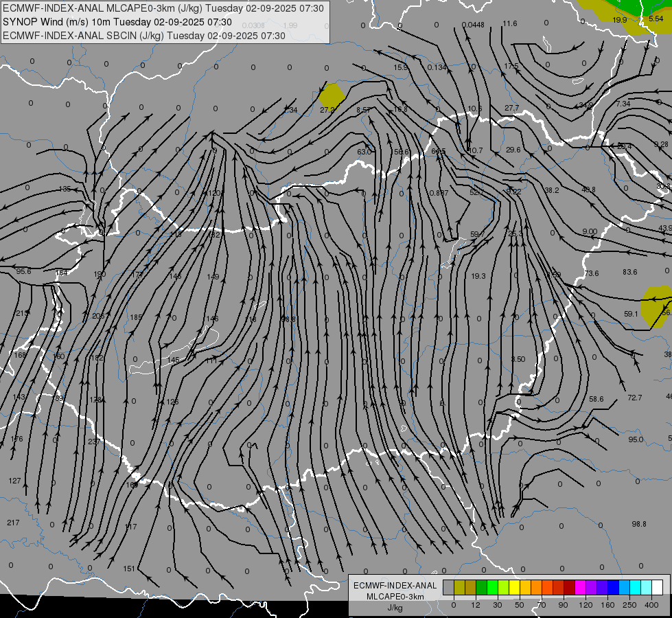
Task: Click the map value 38.2
Action: coord(552,190)
